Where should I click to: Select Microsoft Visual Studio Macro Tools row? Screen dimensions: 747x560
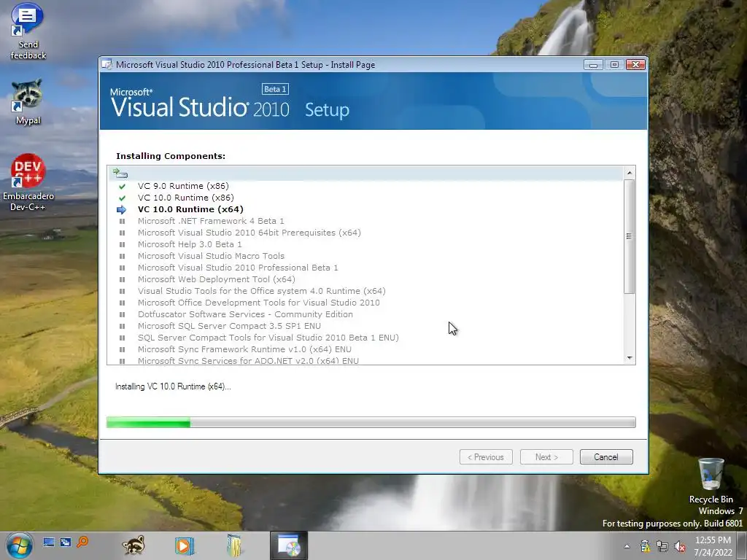[x=211, y=256]
